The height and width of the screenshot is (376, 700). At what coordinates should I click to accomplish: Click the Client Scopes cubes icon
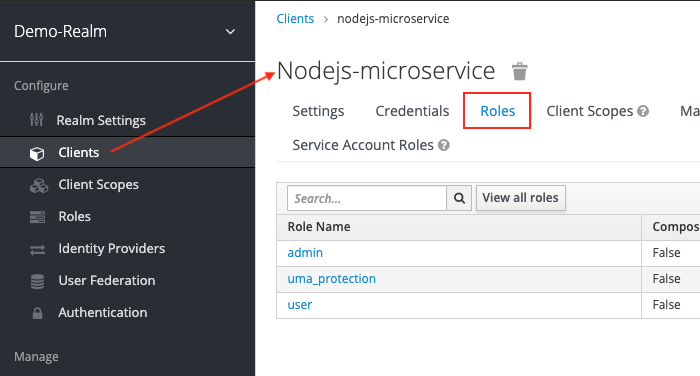(x=39, y=185)
